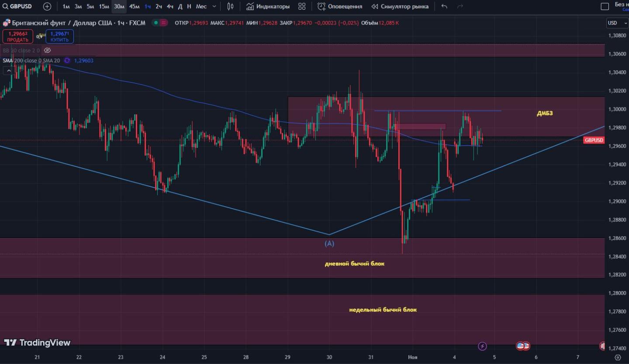Click the plus icon to compare symbols
The height and width of the screenshot is (364, 629).
coord(47,7)
